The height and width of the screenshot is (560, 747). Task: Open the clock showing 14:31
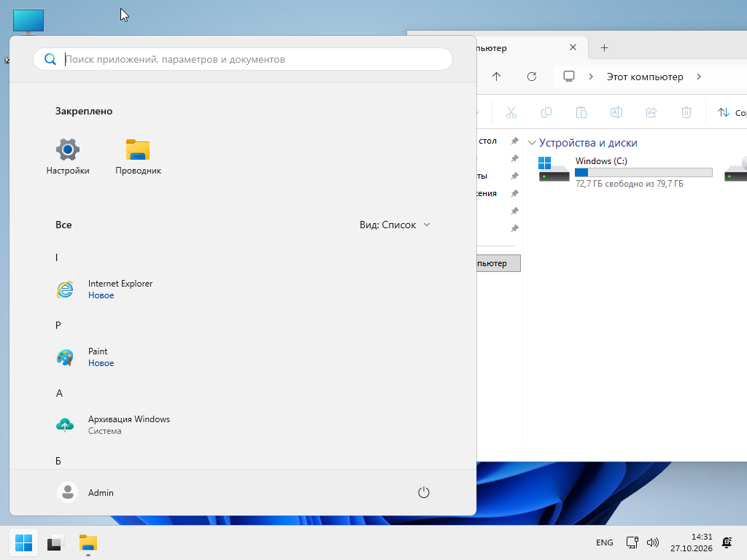(x=692, y=542)
